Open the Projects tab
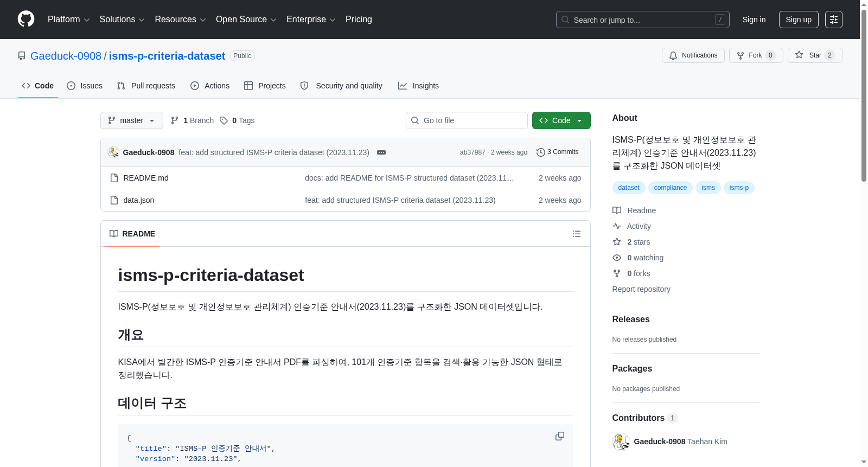 click(x=265, y=86)
